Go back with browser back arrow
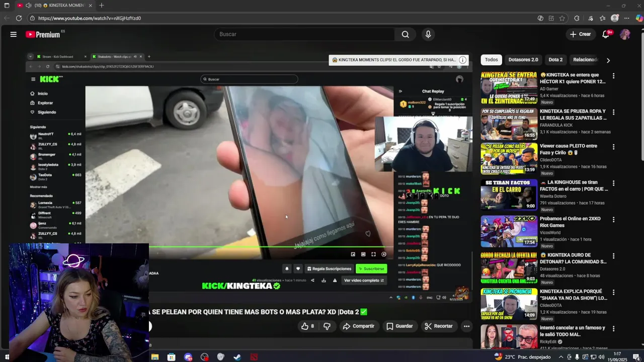Viewport: 644px width, 362px height. click(6, 18)
